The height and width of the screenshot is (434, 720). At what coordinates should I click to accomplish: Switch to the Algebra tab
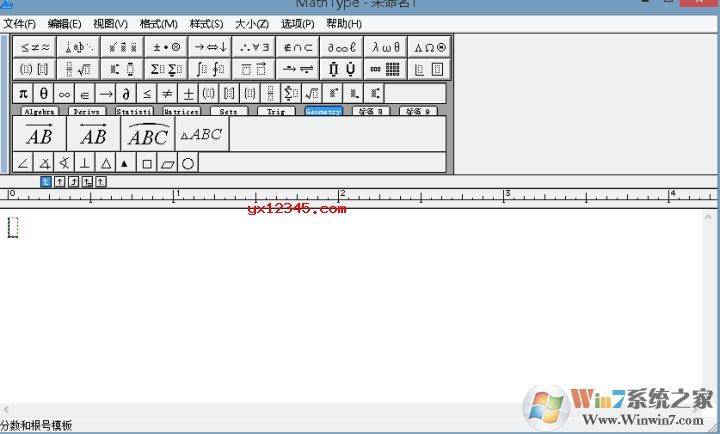point(39,112)
